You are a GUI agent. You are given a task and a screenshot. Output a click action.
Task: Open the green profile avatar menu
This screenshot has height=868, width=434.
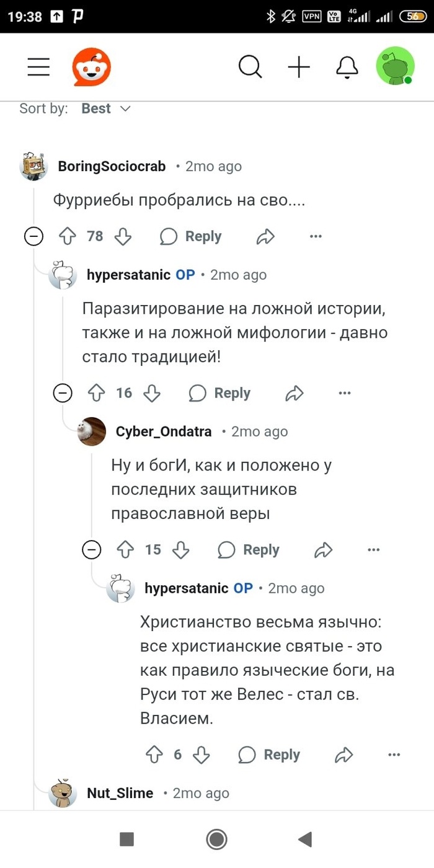tap(395, 66)
